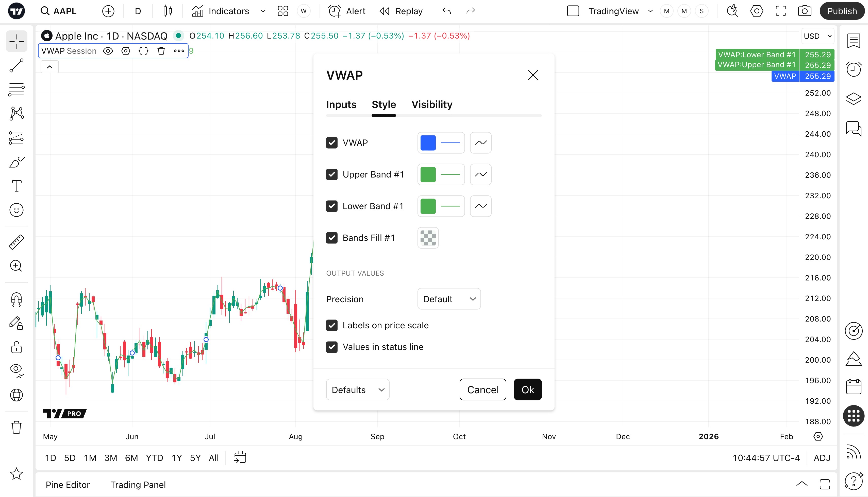Viewport: 868px width, 497px height.
Task: Disable Labels on price scale
Action: 332,325
